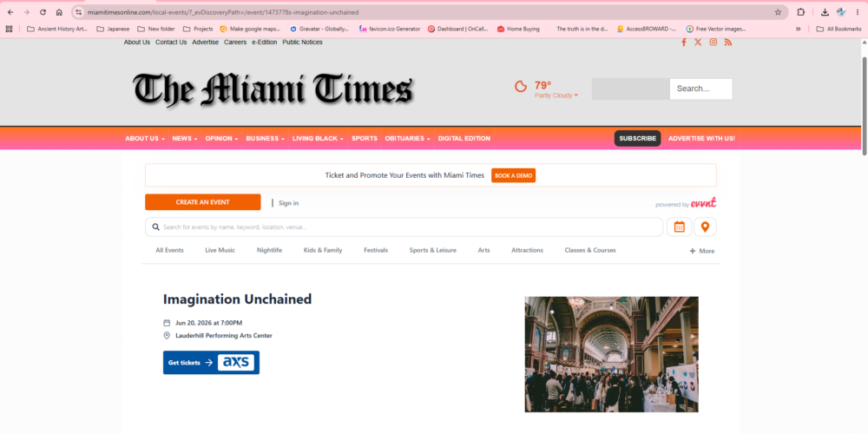Image resolution: width=868 pixels, height=434 pixels.
Task: Click the ADVERTISE WITH US! link
Action: pyautogui.click(x=701, y=138)
